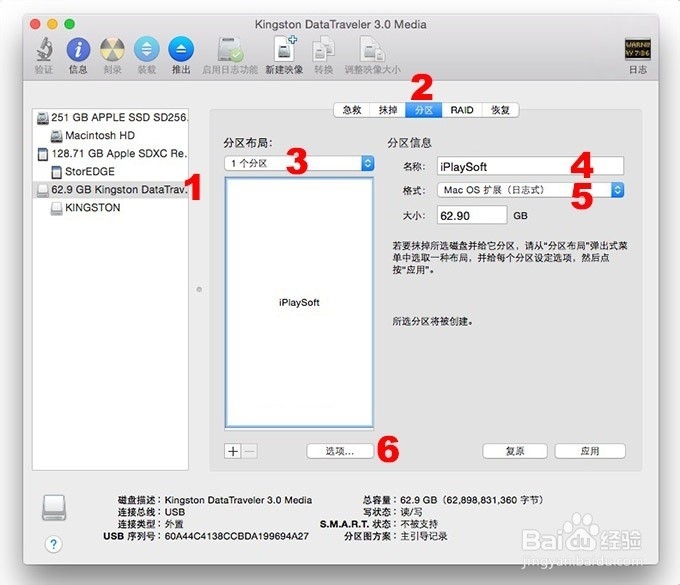Click the sidebar divider resize handle dot
This screenshot has width=680, height=585.
click(199, 289)
